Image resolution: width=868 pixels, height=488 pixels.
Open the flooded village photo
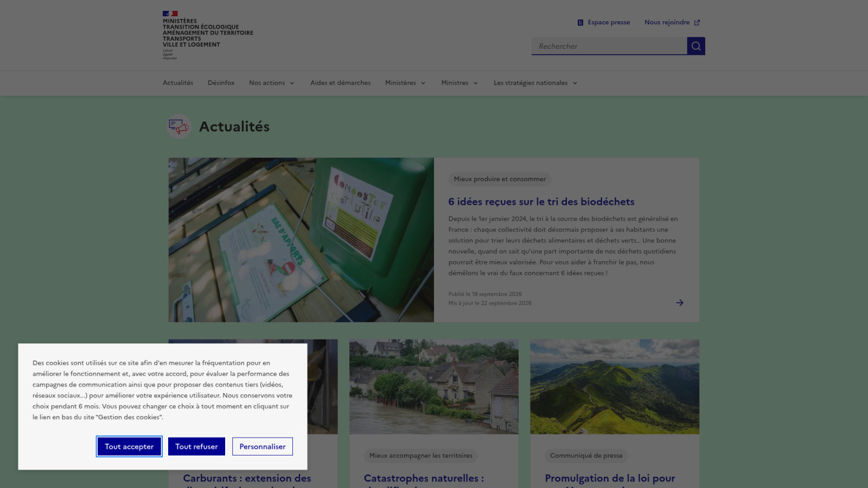(x=434, y=387)
